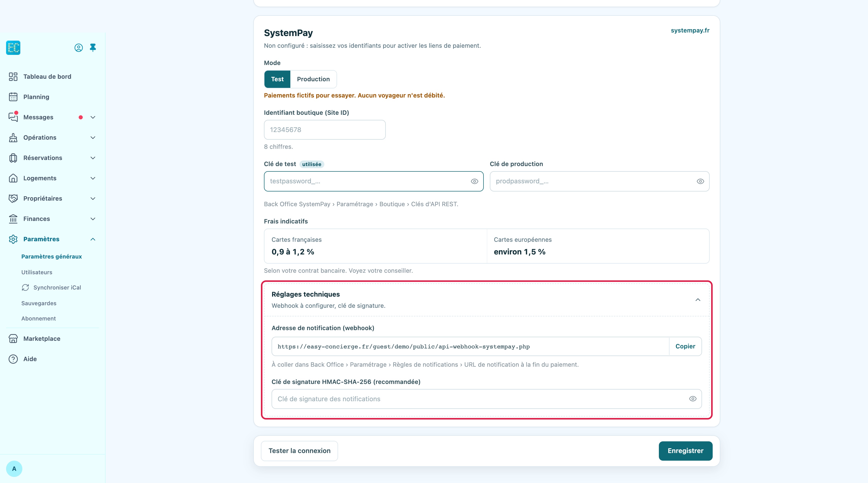The width and height of the screenshot is (868, 483).
Task: Click the Tableau de bord grid icon
Action: pos(13,76)
